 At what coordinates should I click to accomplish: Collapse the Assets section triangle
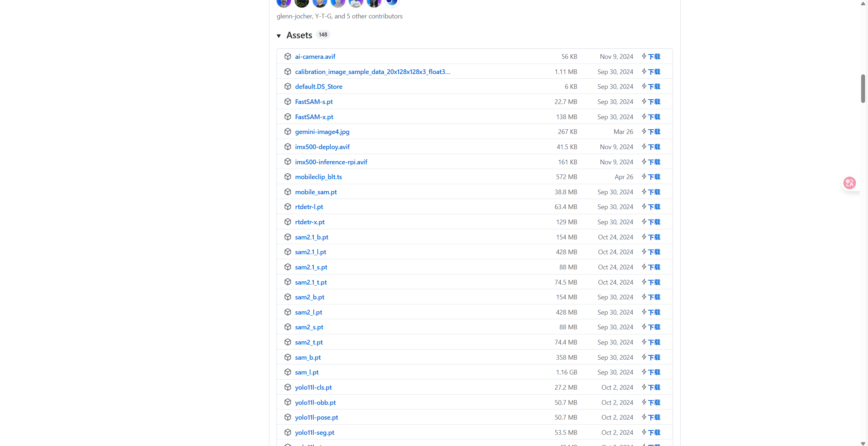279,36
